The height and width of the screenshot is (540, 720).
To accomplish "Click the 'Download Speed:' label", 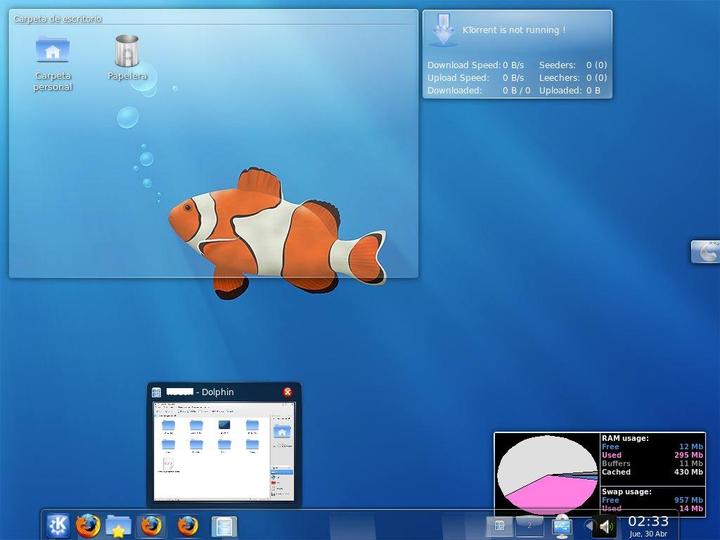I will pos(464,65).
